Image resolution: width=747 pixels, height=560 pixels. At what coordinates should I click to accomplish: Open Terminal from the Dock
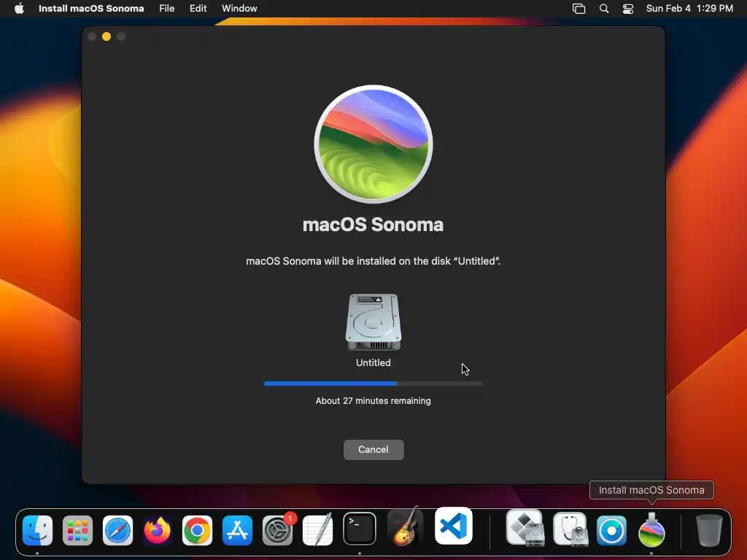coord(360,529)
